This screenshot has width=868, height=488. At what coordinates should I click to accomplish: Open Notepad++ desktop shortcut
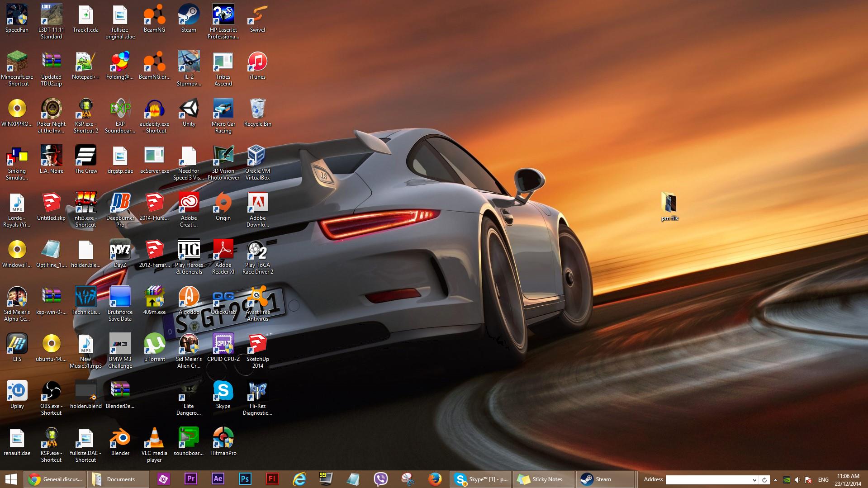(x=85, y=66)
